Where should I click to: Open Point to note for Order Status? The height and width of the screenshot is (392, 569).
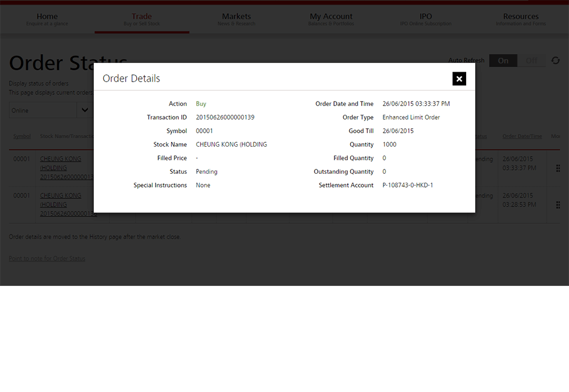pos(47,258)
